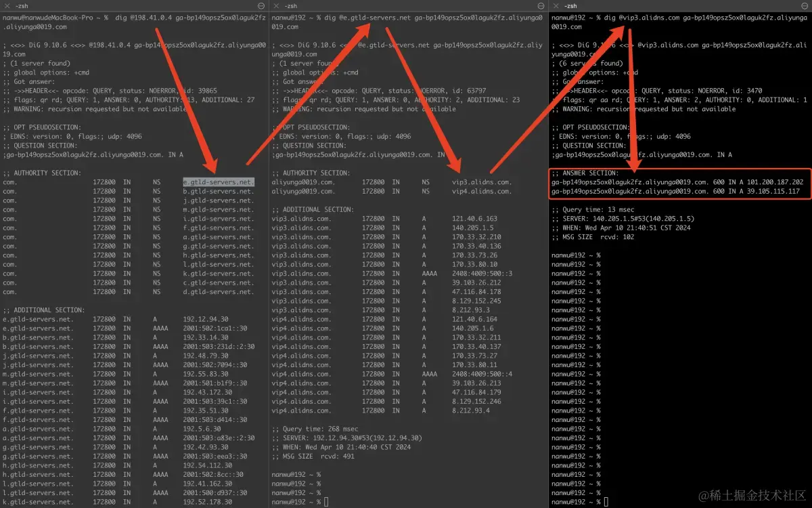Click the address 192.33.14.30
Screen dimensions: 812x508
tap(206, 337)
